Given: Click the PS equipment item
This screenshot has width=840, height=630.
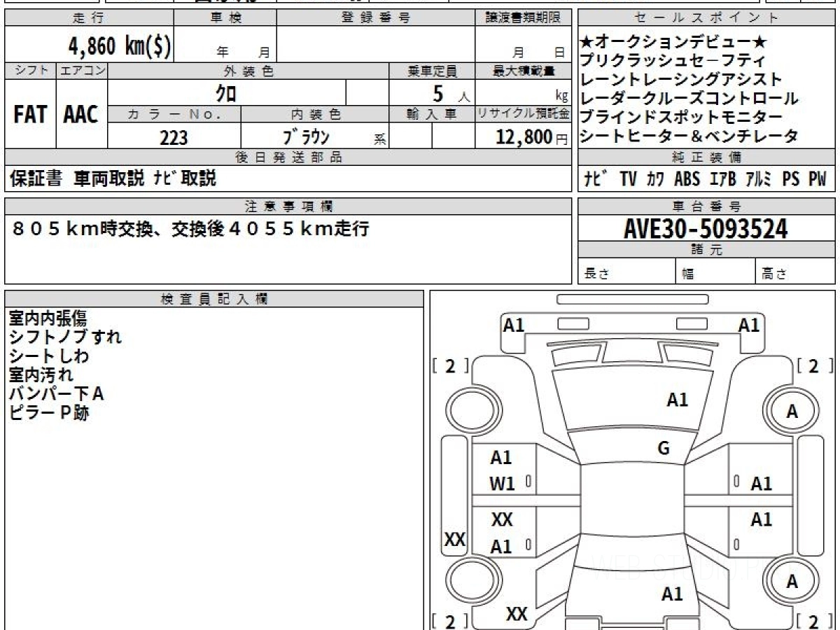Looking at the screenshot, I should click(790, 179).
